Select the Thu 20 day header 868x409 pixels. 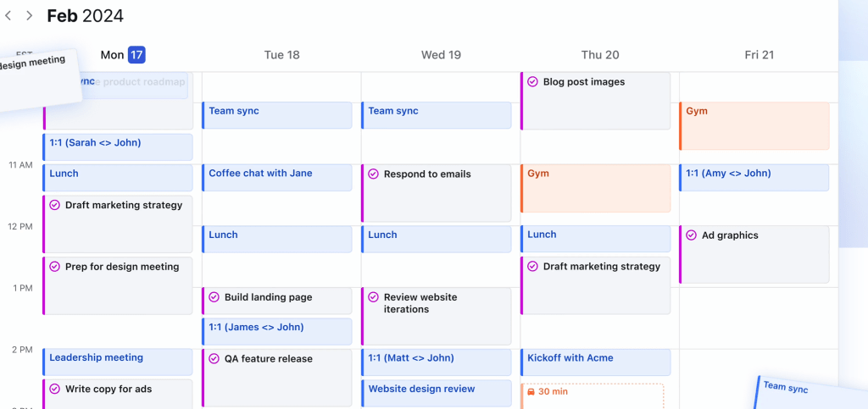click(600, 55)
